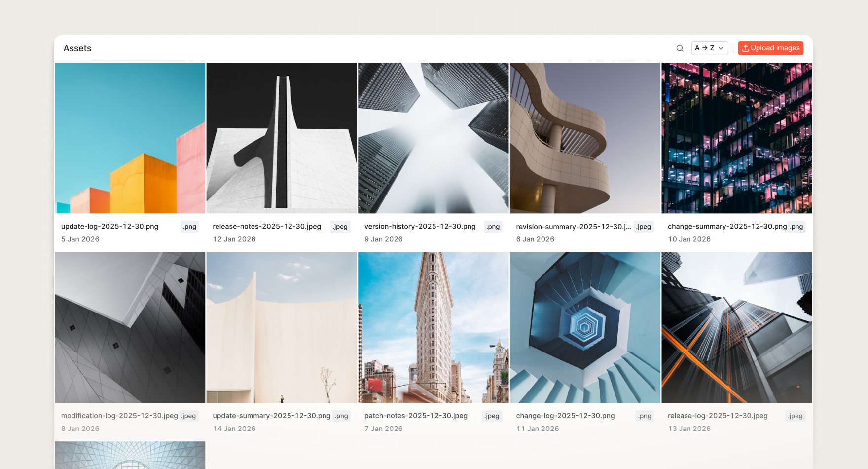Click the date 6 Jan 2026

tap(535, 239)
